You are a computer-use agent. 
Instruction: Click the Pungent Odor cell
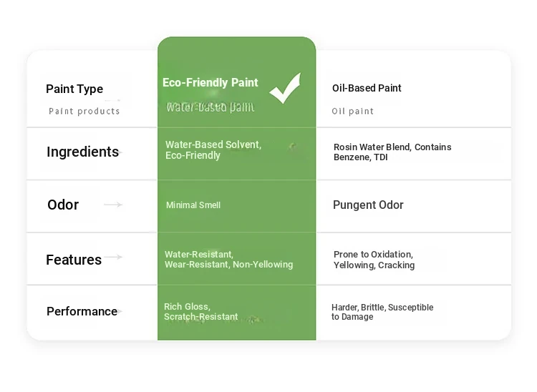click(x=368, y=205)
